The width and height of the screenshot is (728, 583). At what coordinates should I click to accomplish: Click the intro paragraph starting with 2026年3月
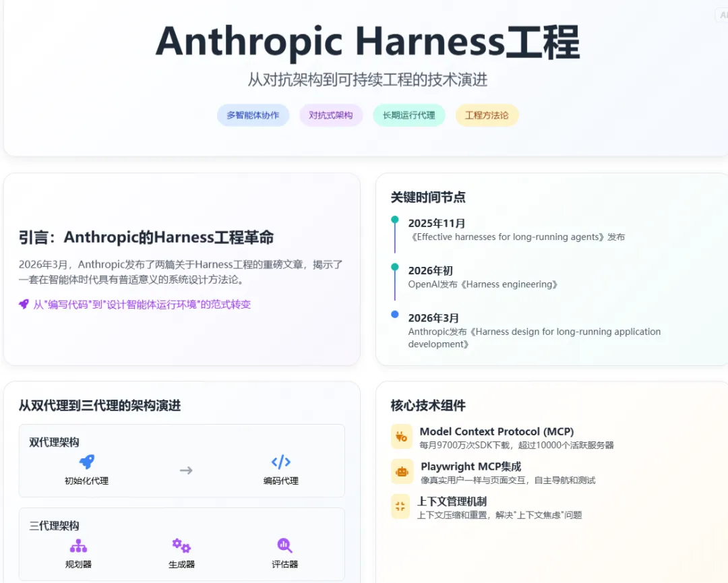181,272
